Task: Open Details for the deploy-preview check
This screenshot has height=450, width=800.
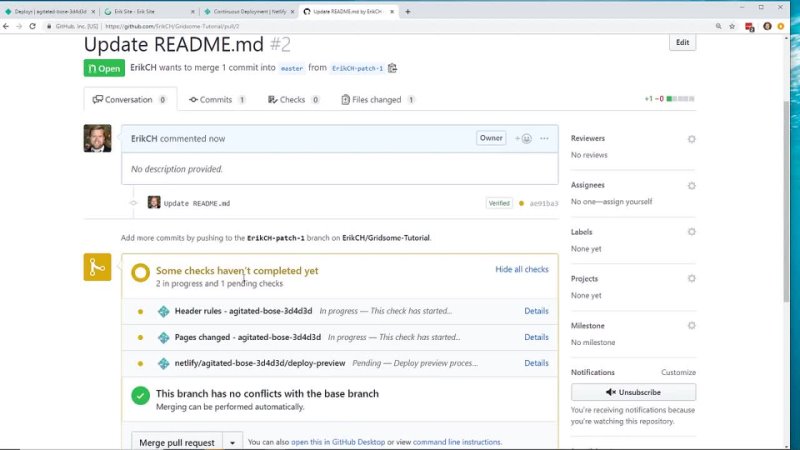Action: click(x=536, y=363)
